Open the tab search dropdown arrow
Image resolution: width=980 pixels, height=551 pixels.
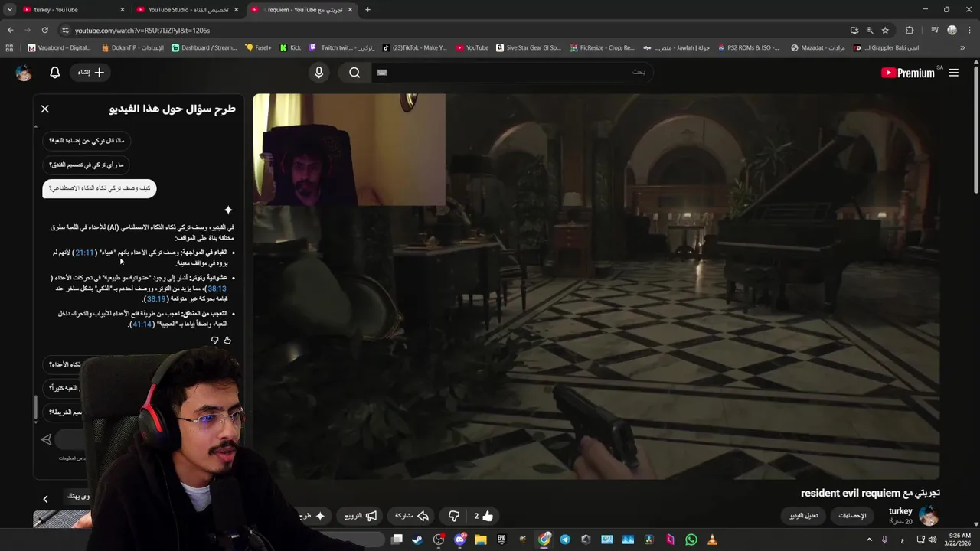coord(9,10)
